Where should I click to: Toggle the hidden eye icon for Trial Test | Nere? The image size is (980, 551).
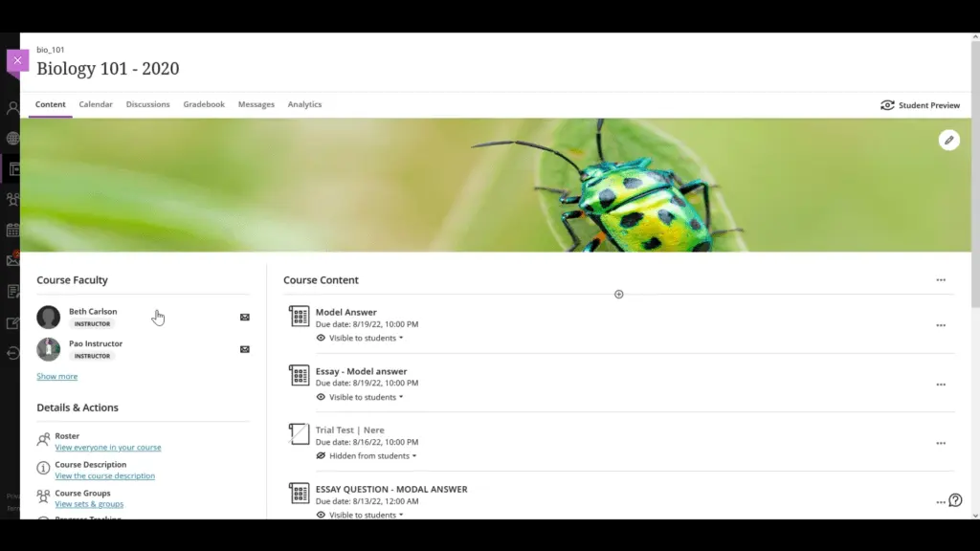tap(321, 456)
